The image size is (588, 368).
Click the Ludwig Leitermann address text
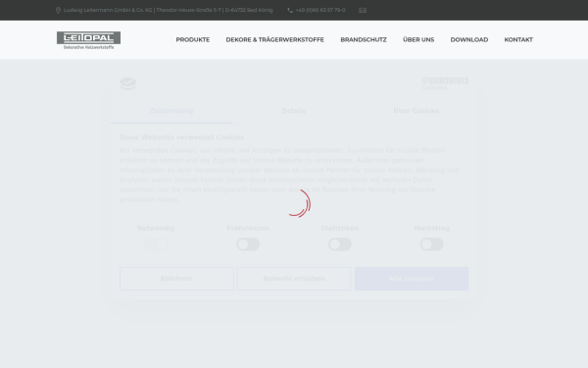(x=168, y=10)
